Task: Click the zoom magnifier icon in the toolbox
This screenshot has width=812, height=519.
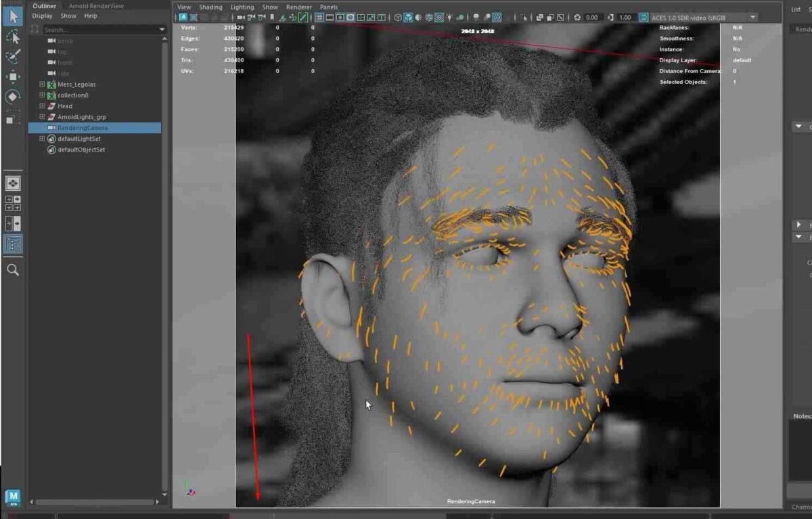Action: point(12,269)
